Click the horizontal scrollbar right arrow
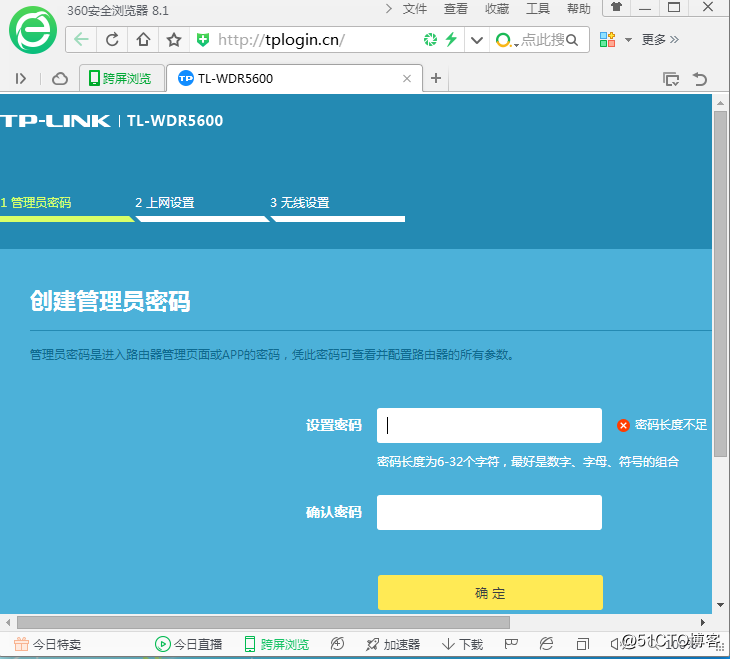Screen dimensions: 730x659 [x=703, y=622]
